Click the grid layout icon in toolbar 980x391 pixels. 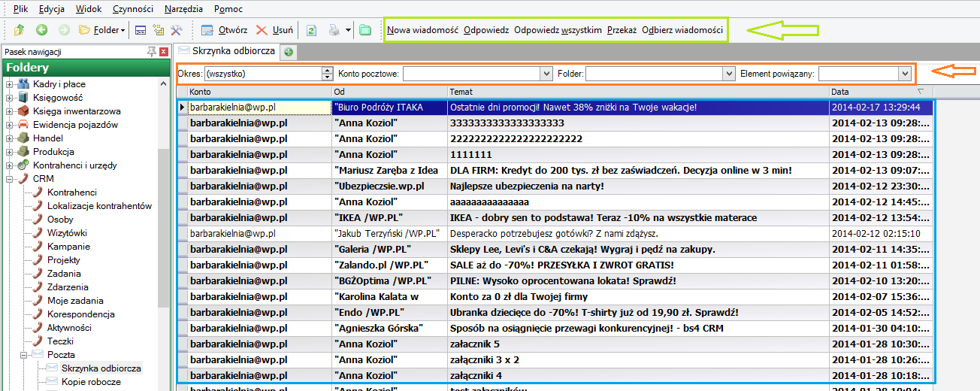[x=159, y=30]
